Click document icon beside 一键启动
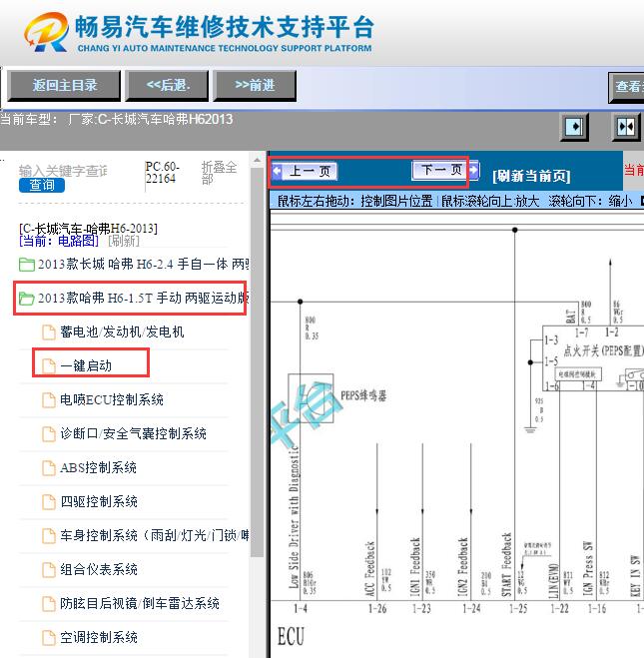 point(49,365)
